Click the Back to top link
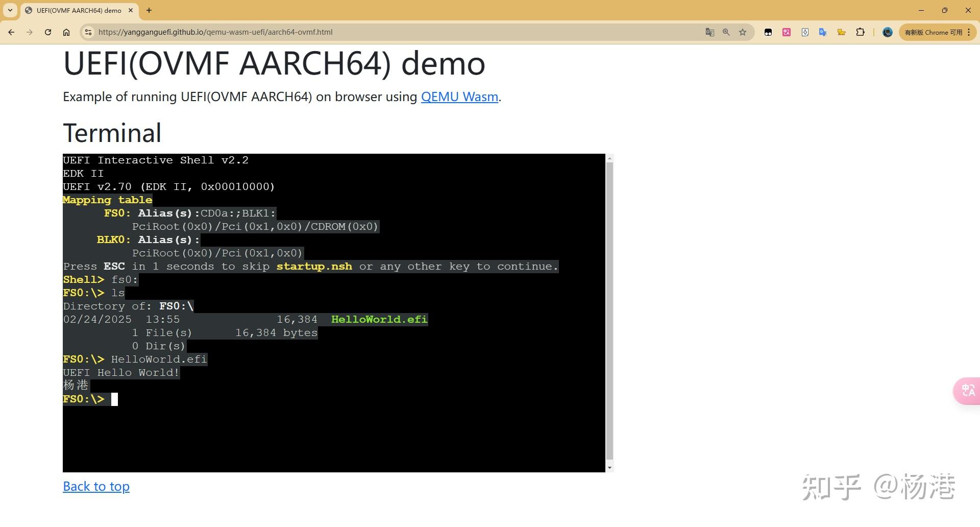Viewport: 980px width, 527px height. pos(96,486)
